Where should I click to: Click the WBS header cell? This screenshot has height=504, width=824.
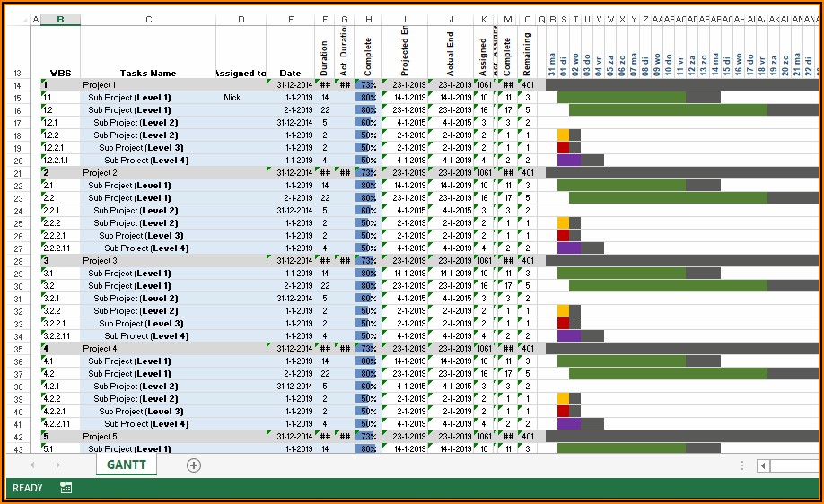pyautogui.click(x=60, y=74)
